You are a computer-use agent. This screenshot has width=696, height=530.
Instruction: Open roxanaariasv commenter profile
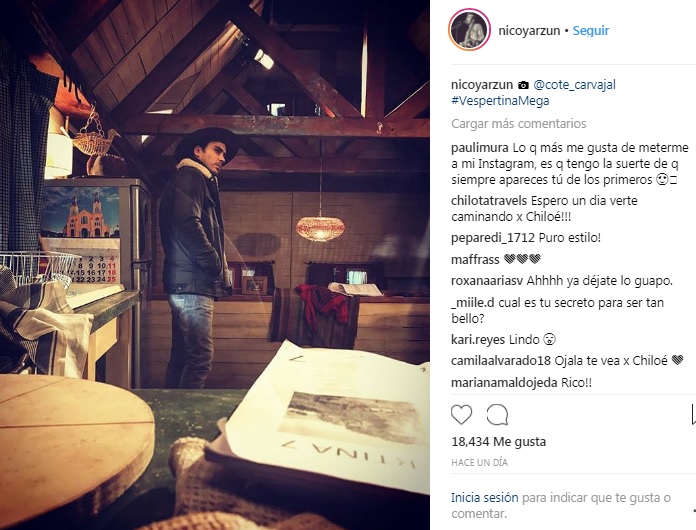pos(487,281)
